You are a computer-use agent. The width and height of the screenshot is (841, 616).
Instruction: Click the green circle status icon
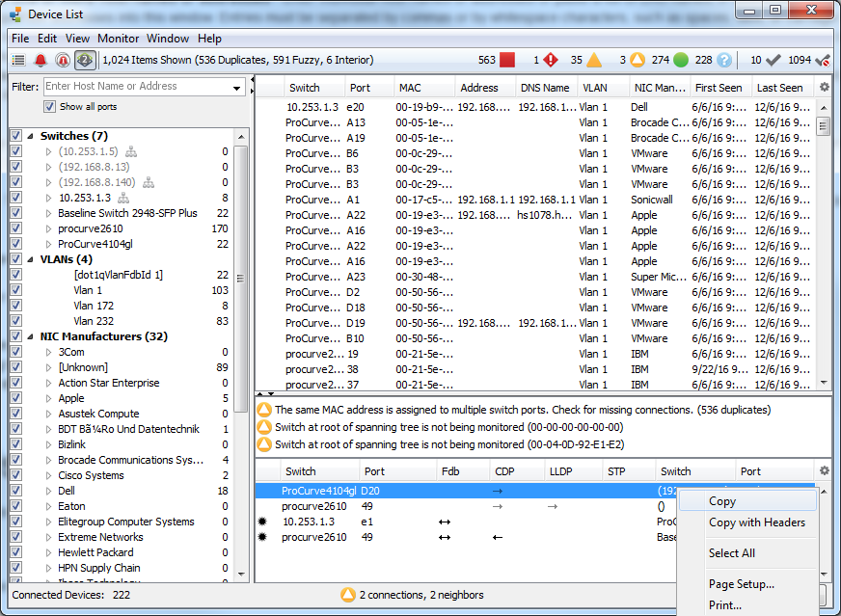pos(681,60)
